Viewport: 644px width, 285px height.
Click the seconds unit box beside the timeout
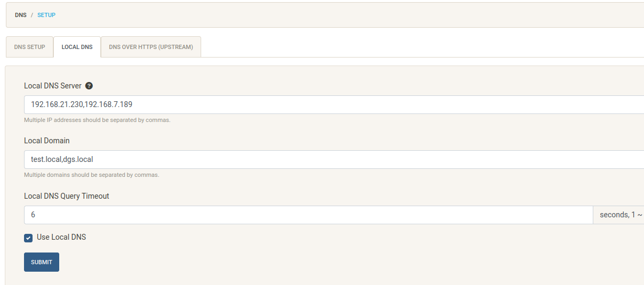click(x=619, y=215)
